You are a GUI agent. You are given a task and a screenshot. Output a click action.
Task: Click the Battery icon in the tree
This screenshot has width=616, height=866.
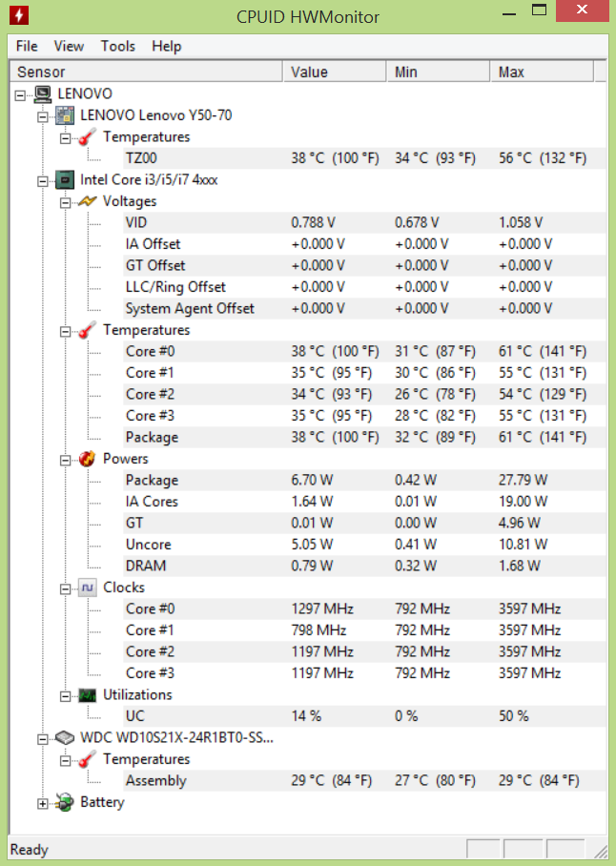[66, 803]
